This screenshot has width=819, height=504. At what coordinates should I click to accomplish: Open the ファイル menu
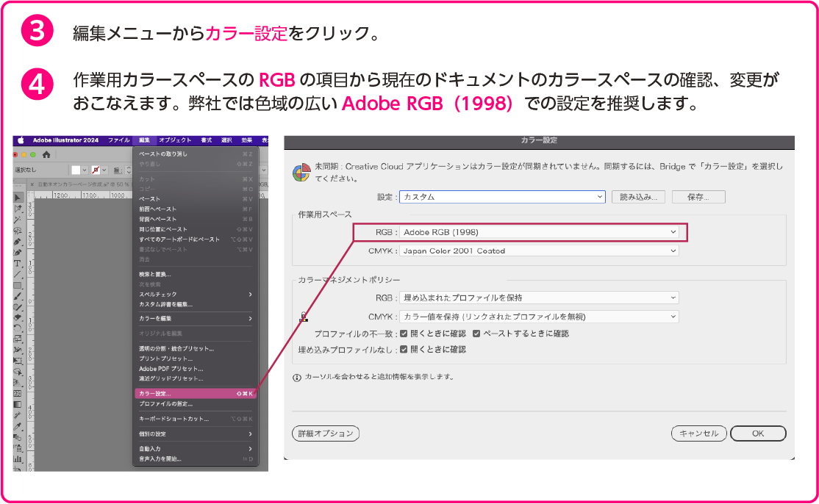pyautogui.click(x=118, y=140)
